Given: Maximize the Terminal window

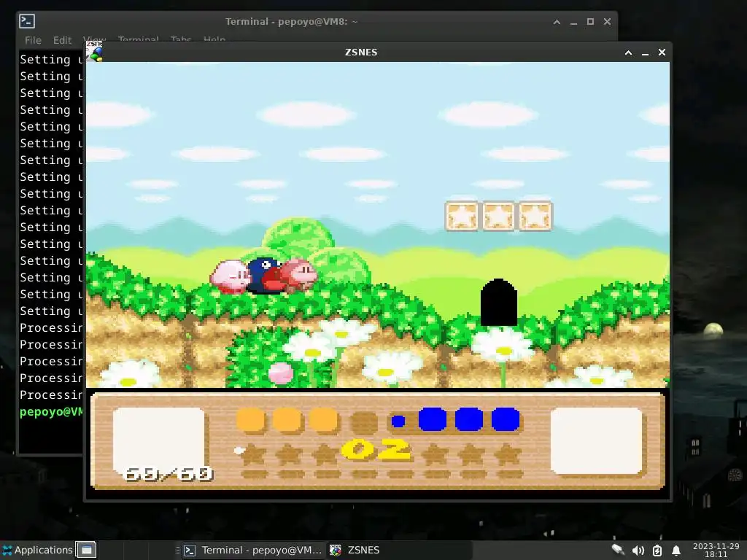Looking at the screenshot, I should coord(590,21).
